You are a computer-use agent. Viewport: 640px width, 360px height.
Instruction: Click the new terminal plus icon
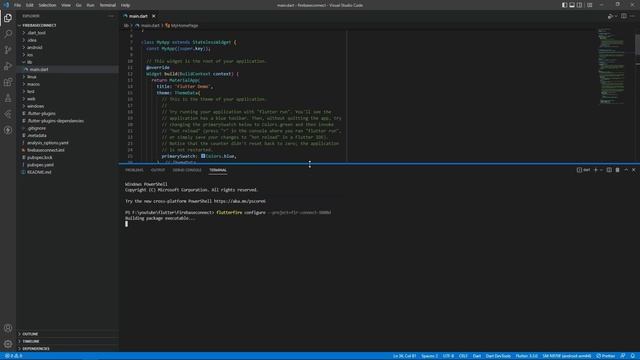(x=596, y=170)
